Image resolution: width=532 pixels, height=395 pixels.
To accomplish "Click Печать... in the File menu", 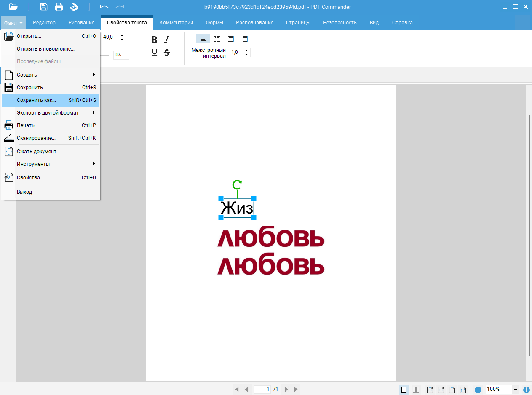I will click(x=51, y=125).
